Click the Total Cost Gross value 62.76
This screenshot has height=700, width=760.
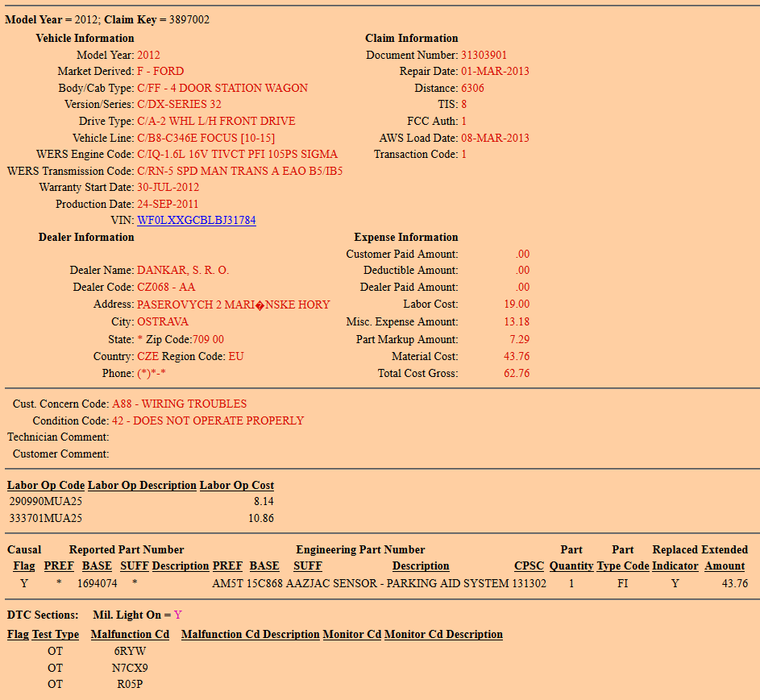point(517,373)
